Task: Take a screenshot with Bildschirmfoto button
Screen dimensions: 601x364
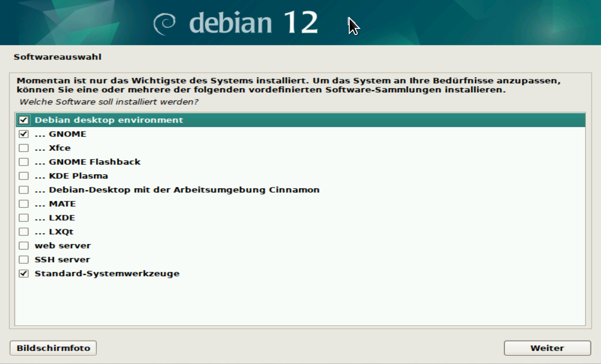Action: click(53, 348)
